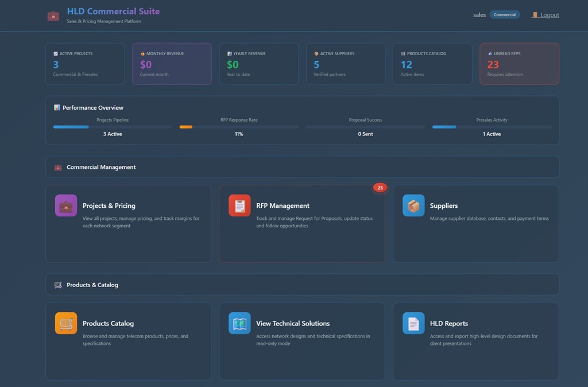
Task: Click the View Technical Solutions book icon
Action: 239,323
